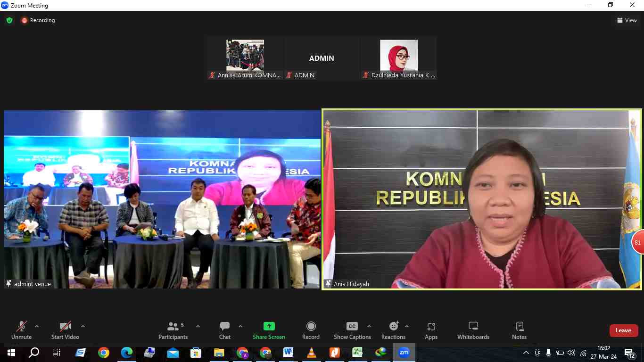644x362 pixels.
Task: Click the admint venue name label
Action: 33,284
